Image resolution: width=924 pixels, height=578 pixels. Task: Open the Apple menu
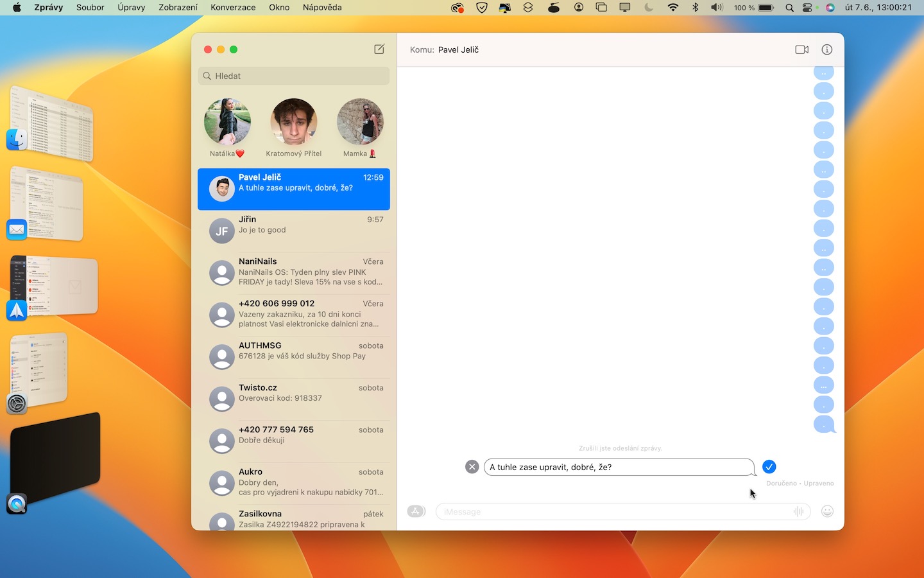pyautogui.click(x=17, y=8)
